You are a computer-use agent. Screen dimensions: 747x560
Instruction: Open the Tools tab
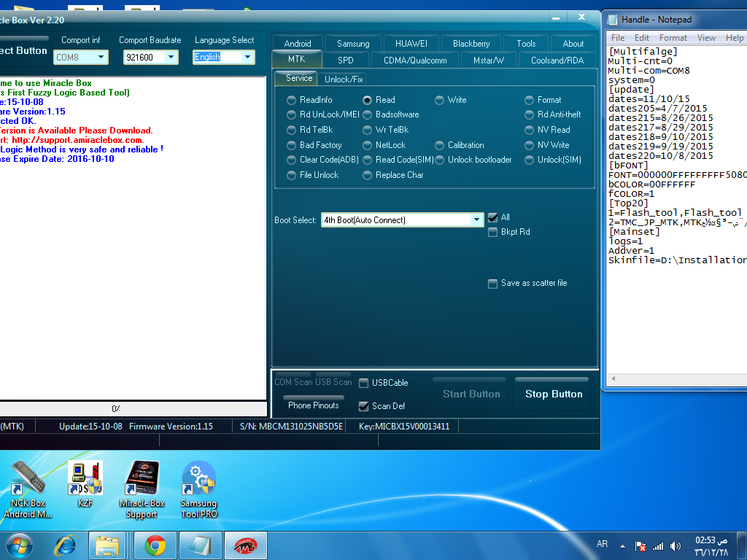526,43
